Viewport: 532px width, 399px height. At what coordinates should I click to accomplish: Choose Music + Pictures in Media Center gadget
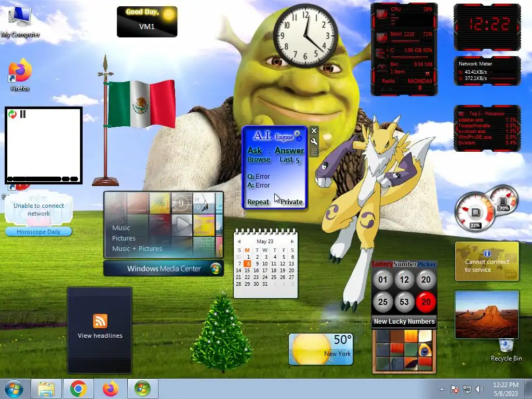pos(137,249)
